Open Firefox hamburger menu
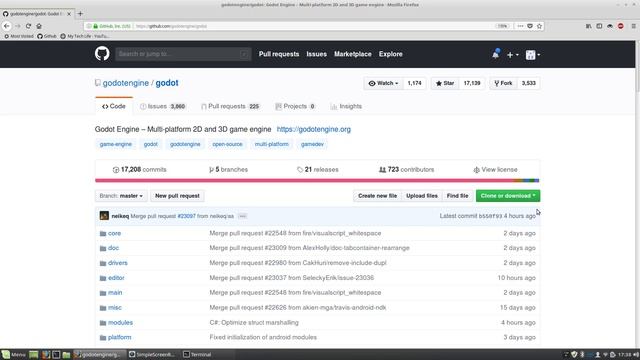Screen dimensions: 640x360 (x=633, y=26)
